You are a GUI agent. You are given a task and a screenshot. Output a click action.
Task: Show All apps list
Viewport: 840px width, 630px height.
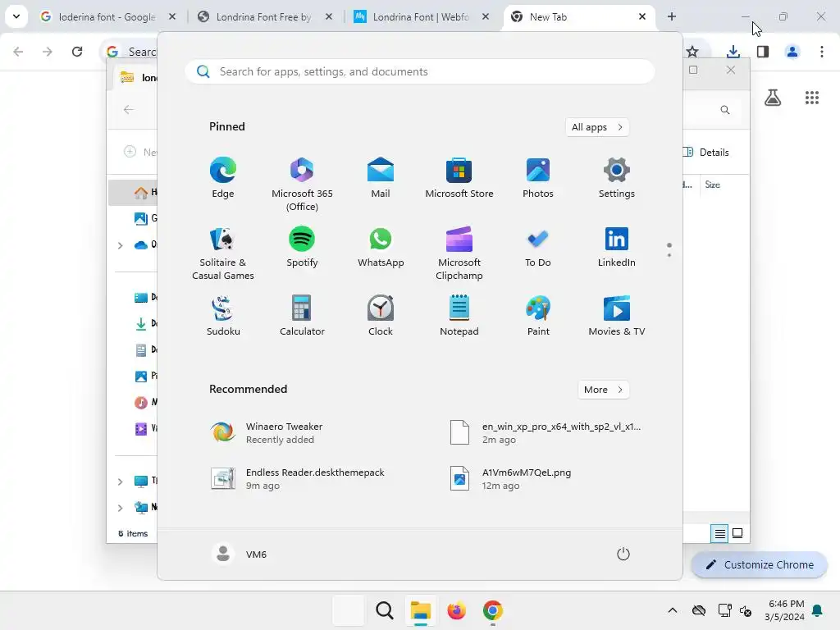[597, 127]
